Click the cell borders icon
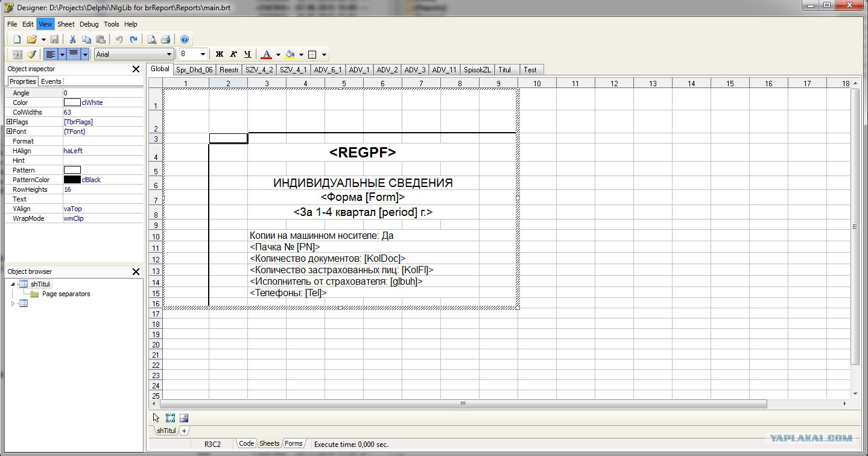Image resolution: width=868 pixels, height=456 pixels. [x=312, y=54]
